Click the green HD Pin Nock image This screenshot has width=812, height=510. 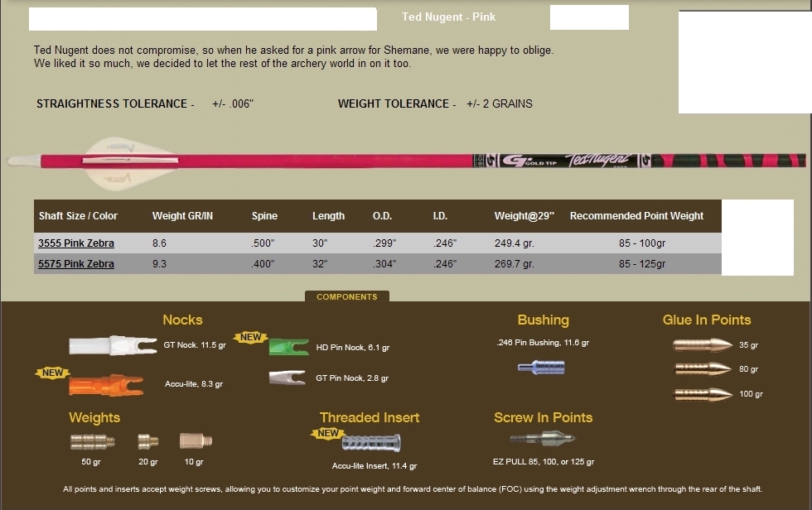(289, 347)
